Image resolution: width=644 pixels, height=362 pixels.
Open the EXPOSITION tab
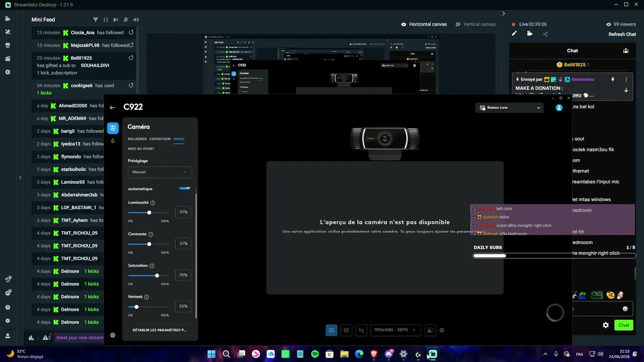click(160, 139)
